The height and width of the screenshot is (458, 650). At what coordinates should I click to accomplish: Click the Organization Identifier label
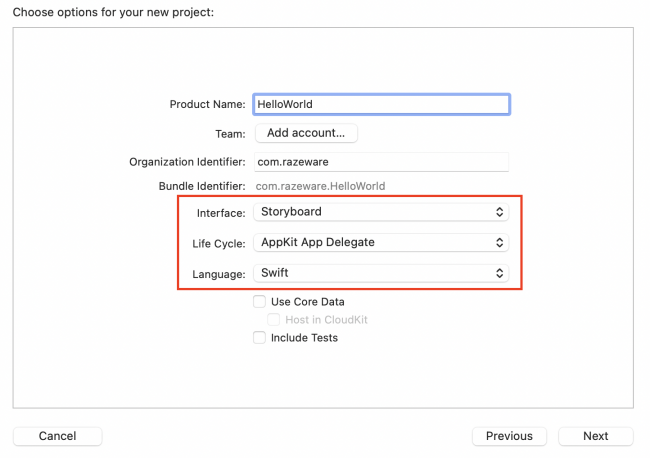187,162
